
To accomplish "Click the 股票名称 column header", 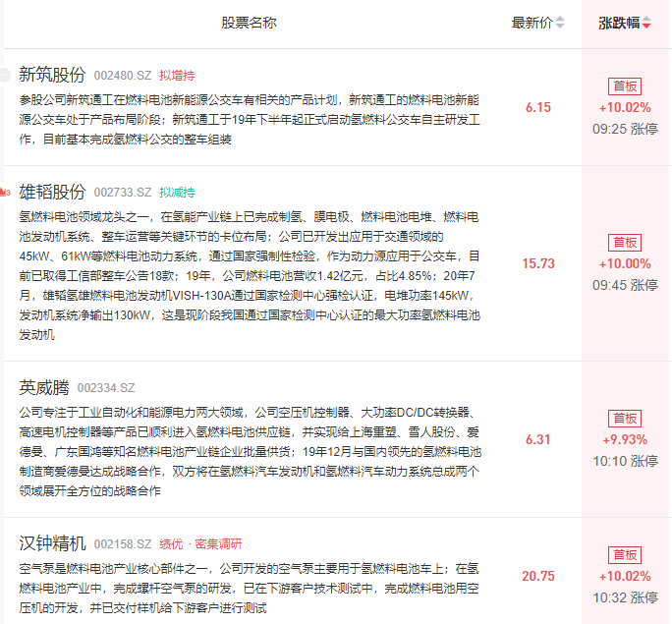I will pos(249,23).
